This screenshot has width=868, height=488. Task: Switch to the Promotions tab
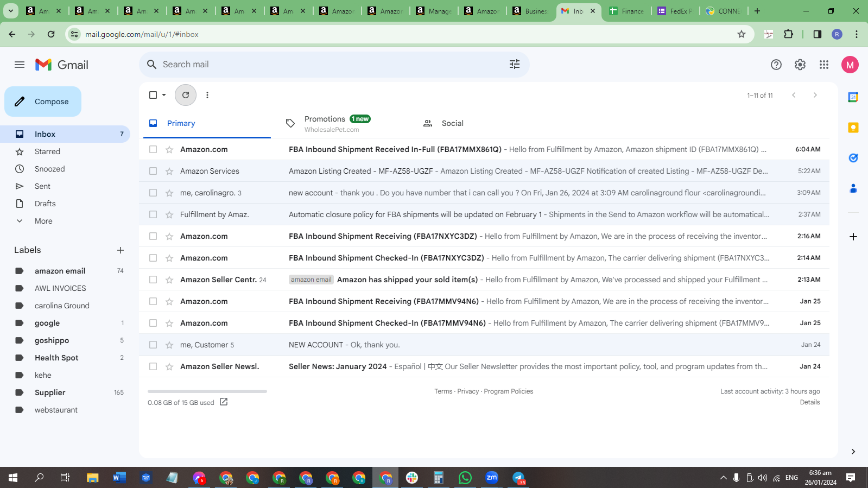coord(344,123)
